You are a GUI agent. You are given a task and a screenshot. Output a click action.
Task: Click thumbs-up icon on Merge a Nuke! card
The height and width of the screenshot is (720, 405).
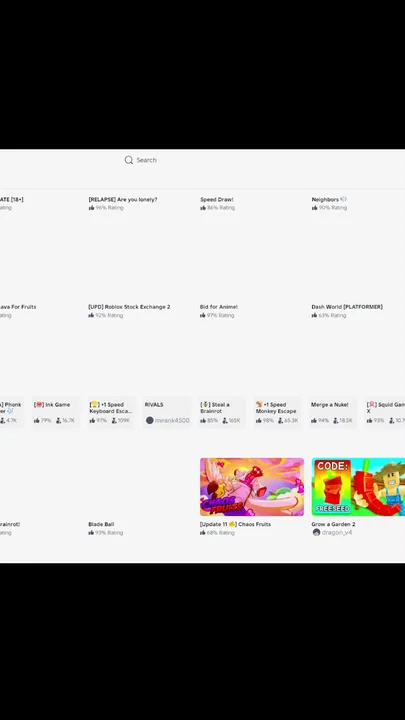(x=314, y=420)
